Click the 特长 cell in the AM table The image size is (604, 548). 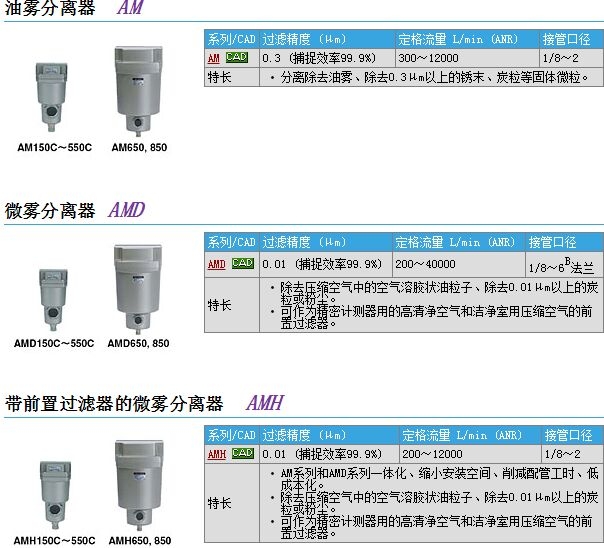point(219,76)
